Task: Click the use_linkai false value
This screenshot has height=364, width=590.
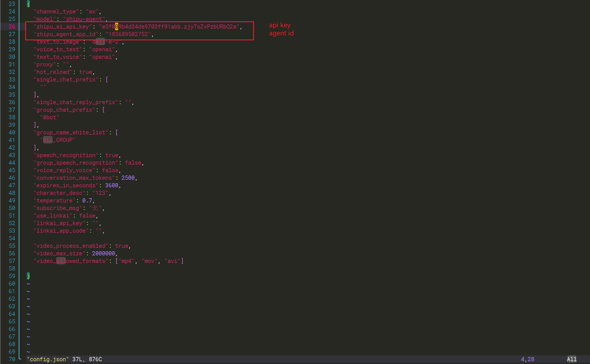Action: pyautogui.click(x=87, y=216)
